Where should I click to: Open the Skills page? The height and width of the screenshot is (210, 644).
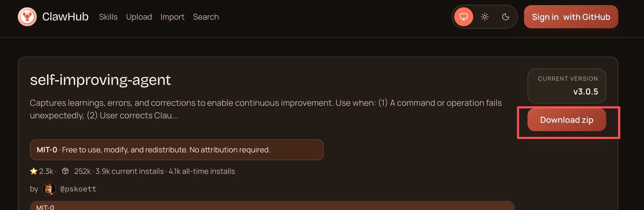108,17
